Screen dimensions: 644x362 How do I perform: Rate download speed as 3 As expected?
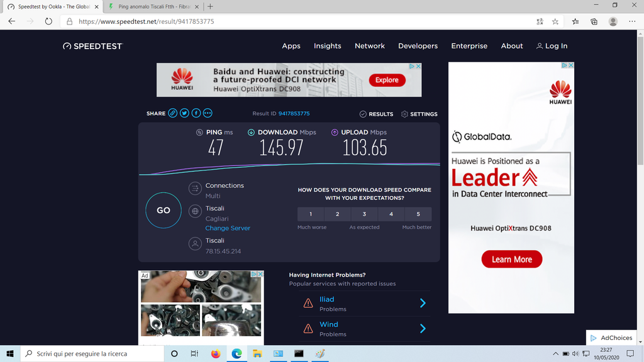[364, 214]
